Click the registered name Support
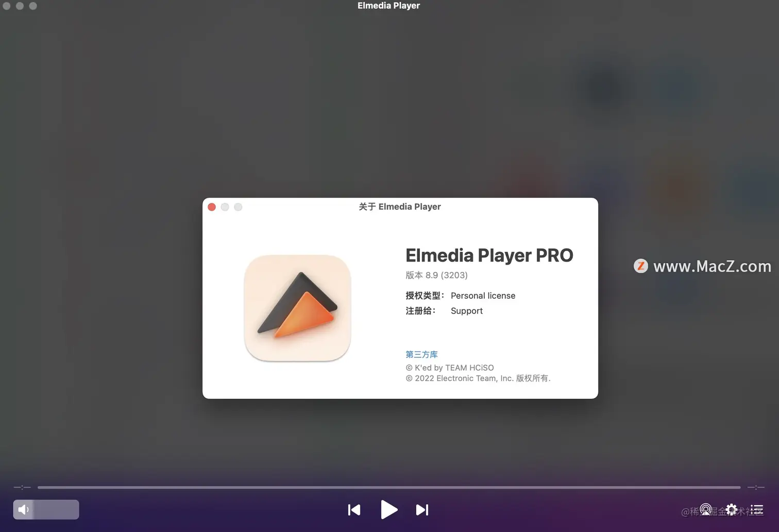The height and width of the screenshot is (532, 779). click(467, 311)
